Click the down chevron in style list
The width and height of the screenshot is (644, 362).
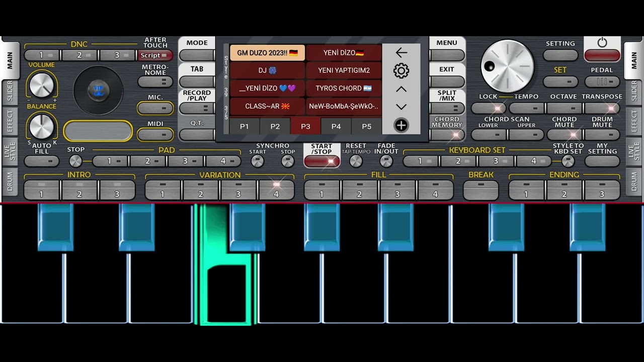pyautogui.click(x=401, y=107)
